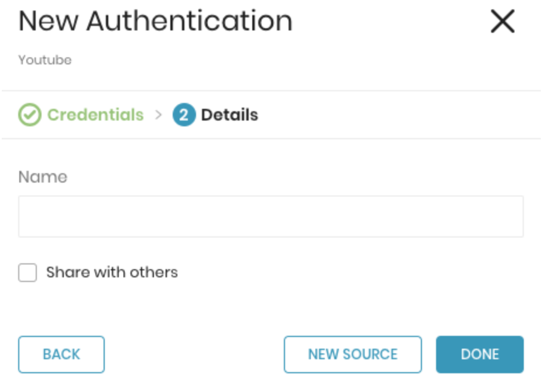Click the NEW SOURCE button
The image size is (549, 392).
tap(352, 354)
